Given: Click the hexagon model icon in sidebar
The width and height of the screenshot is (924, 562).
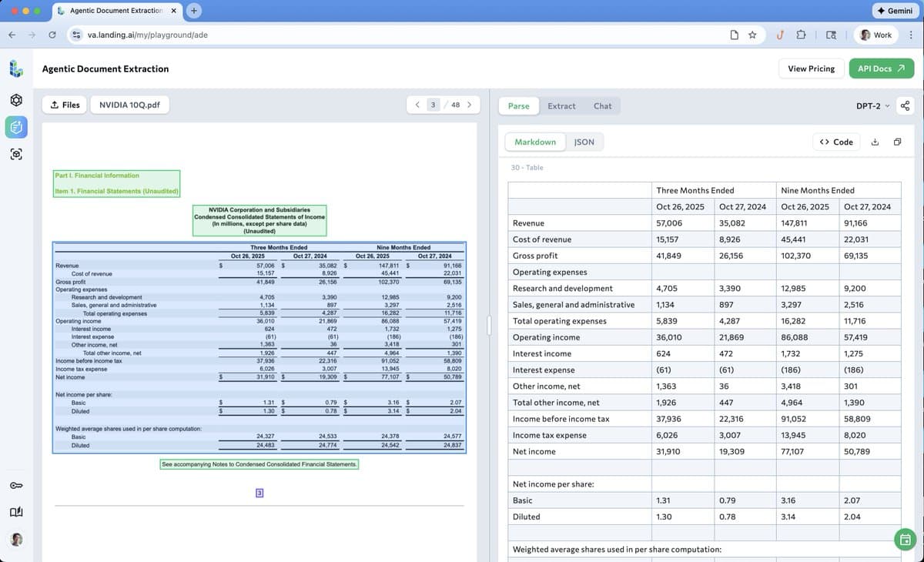Looking at the screenshot, I should point(17,100).
